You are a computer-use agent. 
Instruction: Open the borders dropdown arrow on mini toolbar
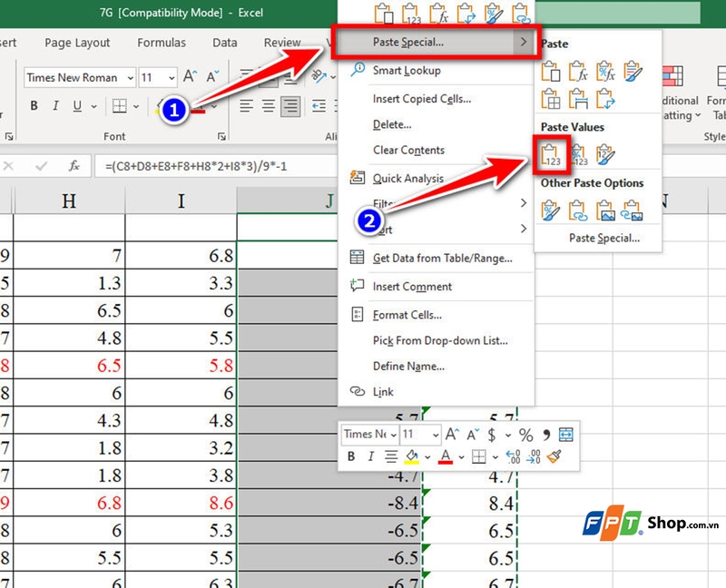pos(495,456)
